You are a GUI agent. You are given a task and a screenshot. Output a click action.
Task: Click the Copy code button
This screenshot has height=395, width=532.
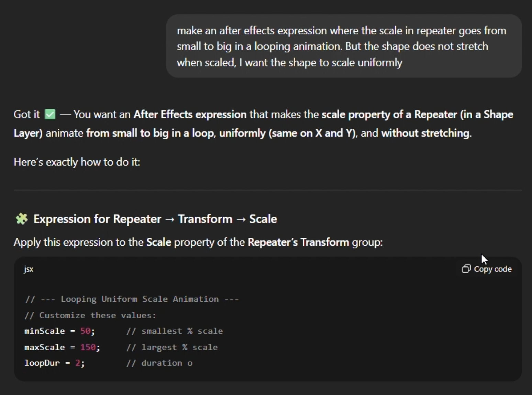pos(487,269)
